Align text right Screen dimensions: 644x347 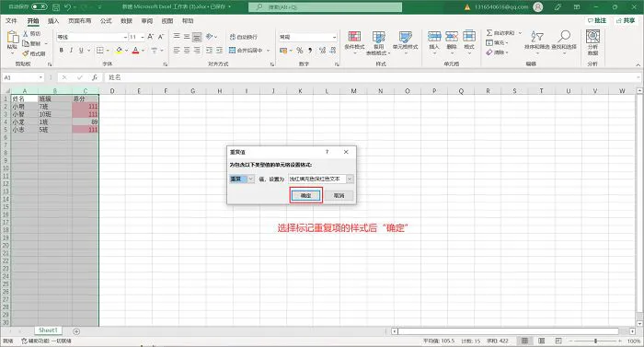click(197, 50)
